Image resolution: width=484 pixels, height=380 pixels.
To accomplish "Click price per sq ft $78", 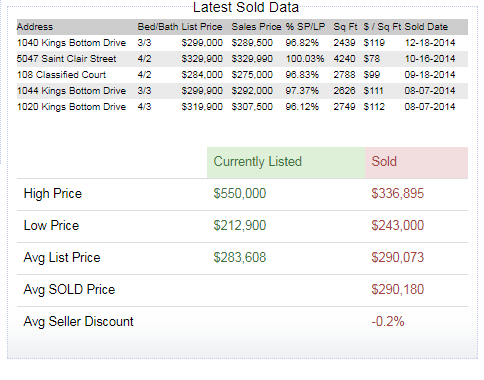I will tap(372, 59).
